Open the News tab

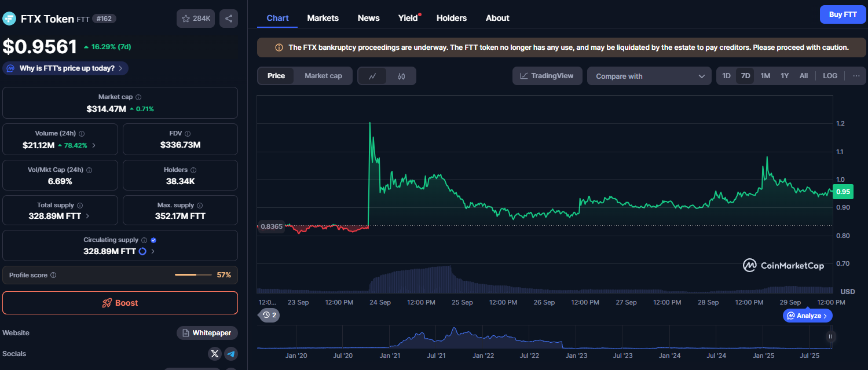coord(368,18)
